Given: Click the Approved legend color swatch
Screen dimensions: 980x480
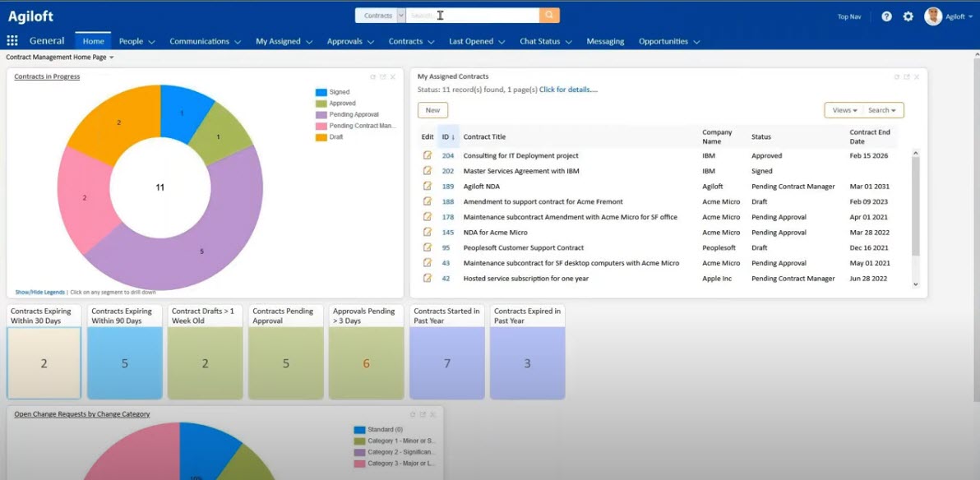Looking at the screenshot, I should click(x=321, y=103).
